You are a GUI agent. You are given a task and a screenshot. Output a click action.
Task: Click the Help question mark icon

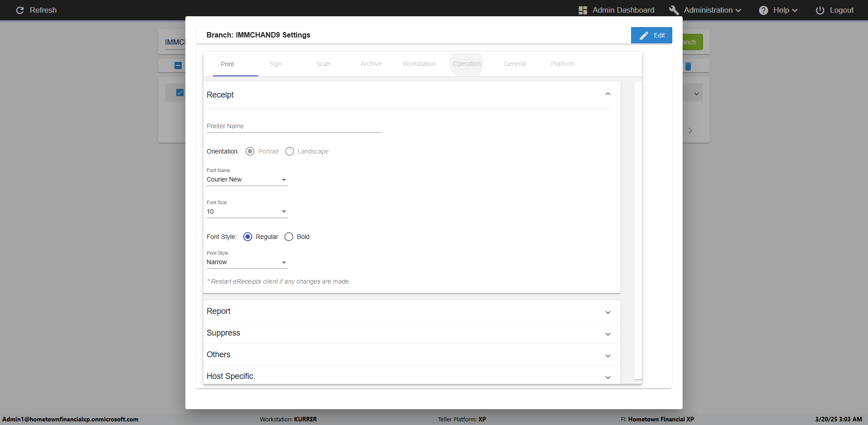click(764, 10)
